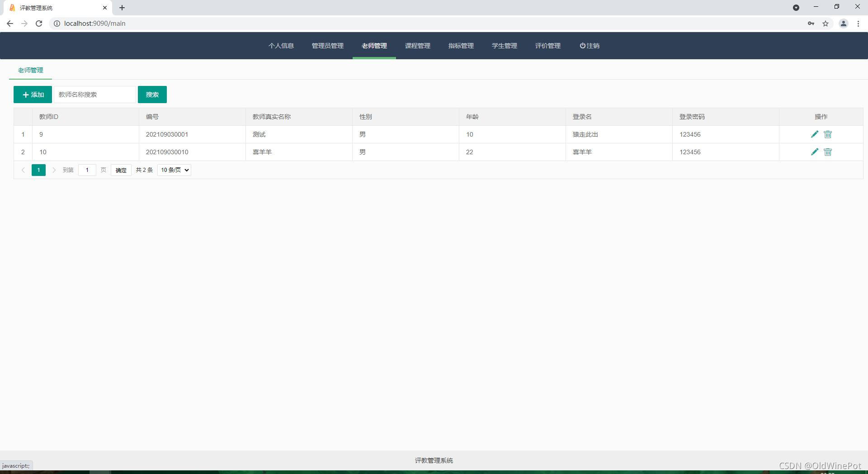The width and height of the screenshot is (868, 474).
Task: Select 老师管理 in the navigation bar
Action: point(374,46)
